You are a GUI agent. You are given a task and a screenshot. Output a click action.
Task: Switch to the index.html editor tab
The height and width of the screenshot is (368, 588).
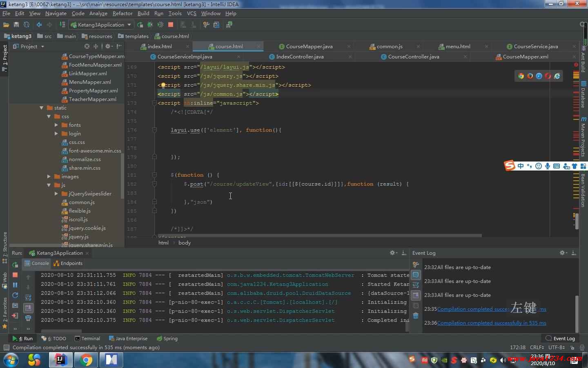(160, 46)
